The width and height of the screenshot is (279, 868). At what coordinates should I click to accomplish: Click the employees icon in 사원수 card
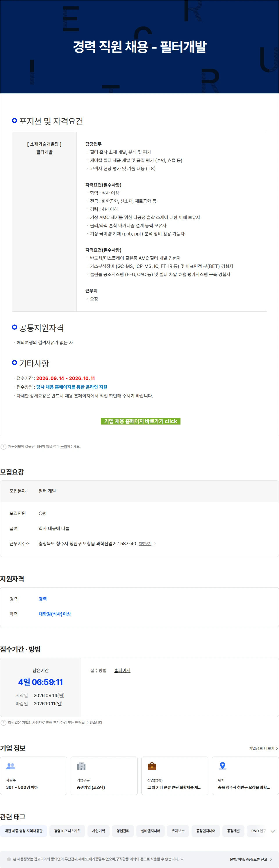click(x=11, y=766)
